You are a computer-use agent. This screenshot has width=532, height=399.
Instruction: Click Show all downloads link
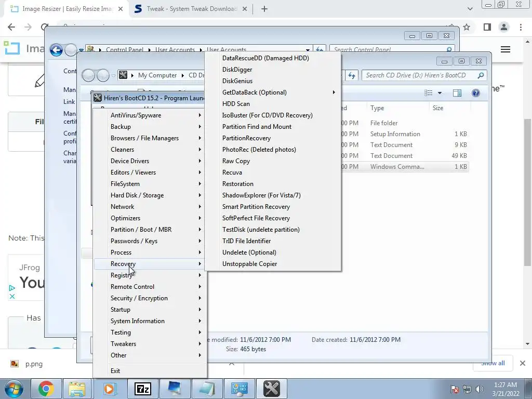(493, 363)
